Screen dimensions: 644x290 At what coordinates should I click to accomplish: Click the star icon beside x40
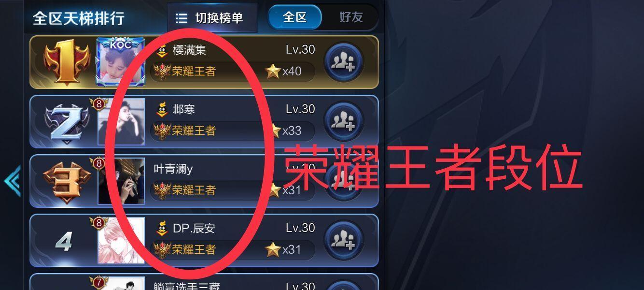[273, 72]
